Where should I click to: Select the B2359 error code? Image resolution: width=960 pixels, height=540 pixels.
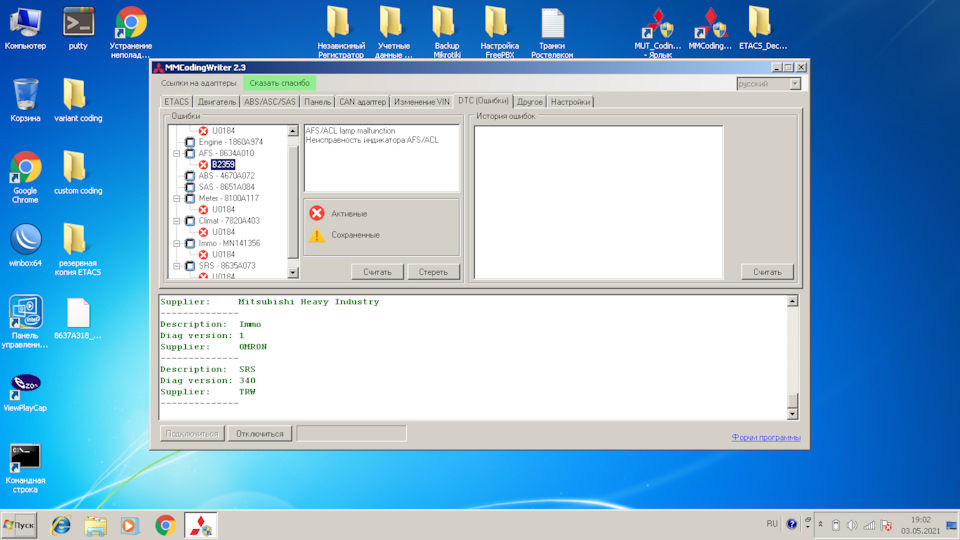pyautogui.click(x=223, y=164)
